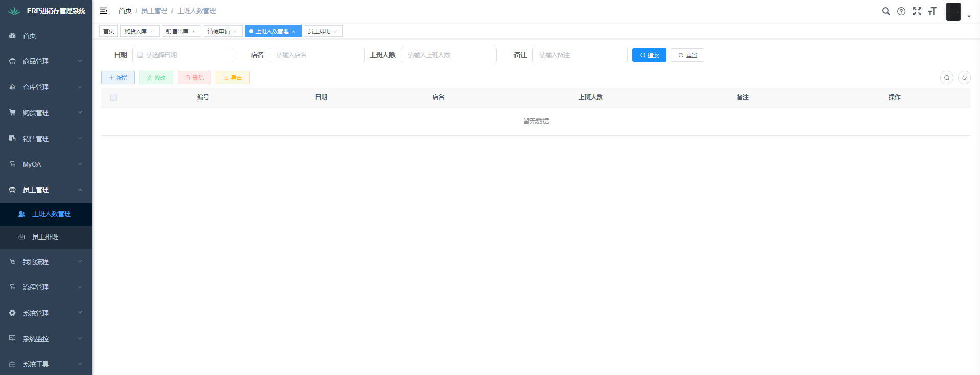Focus the 备注 input field
This screenshot has height=375, width=980.
coord(580,55)
